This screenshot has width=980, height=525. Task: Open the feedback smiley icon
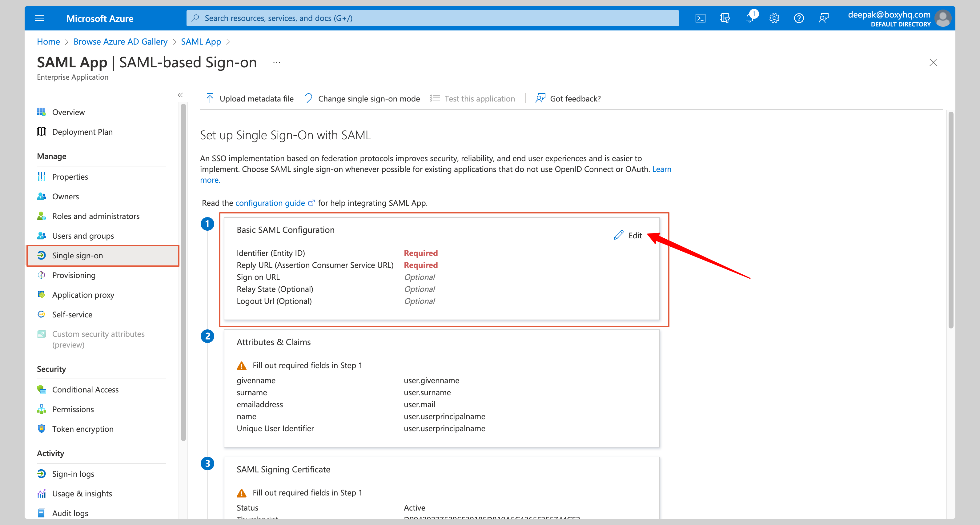824,18
